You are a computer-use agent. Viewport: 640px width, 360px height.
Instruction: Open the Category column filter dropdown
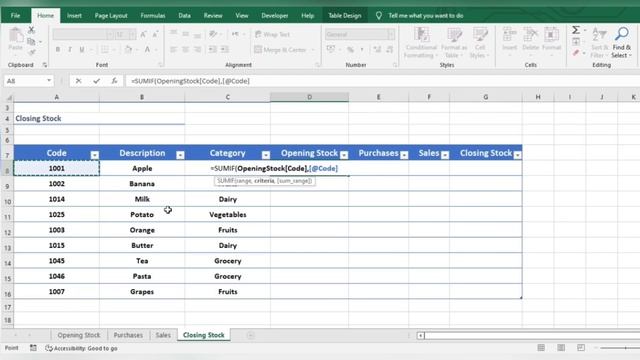tap(266, 155)
